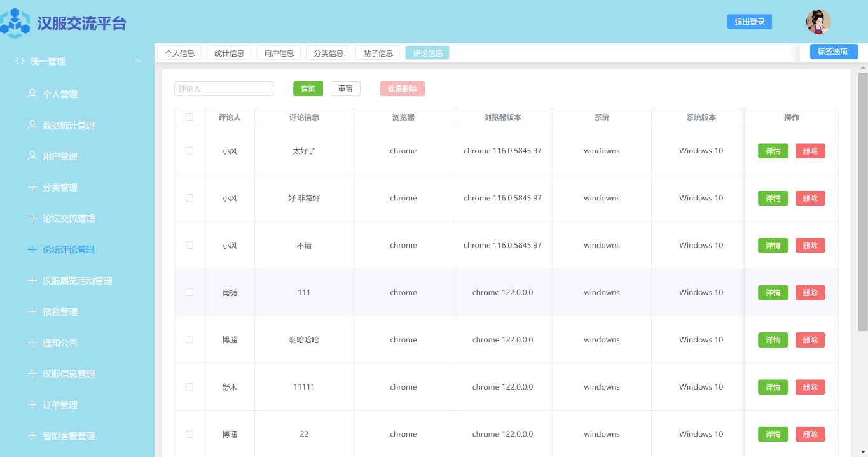Click the plus icon beside 分类管理
The image size is (868, 457).
[x=32, y=187]
